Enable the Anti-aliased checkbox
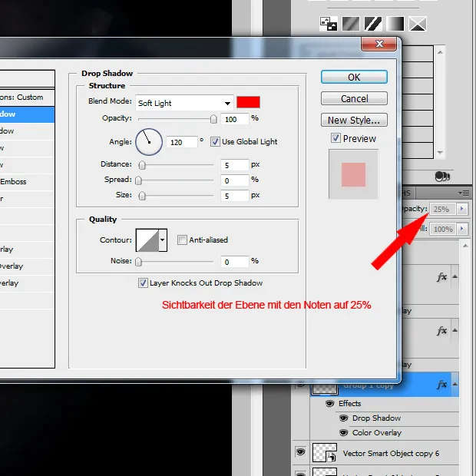The image size is (476, 476). pyautogui.click(x=182, y=240)
